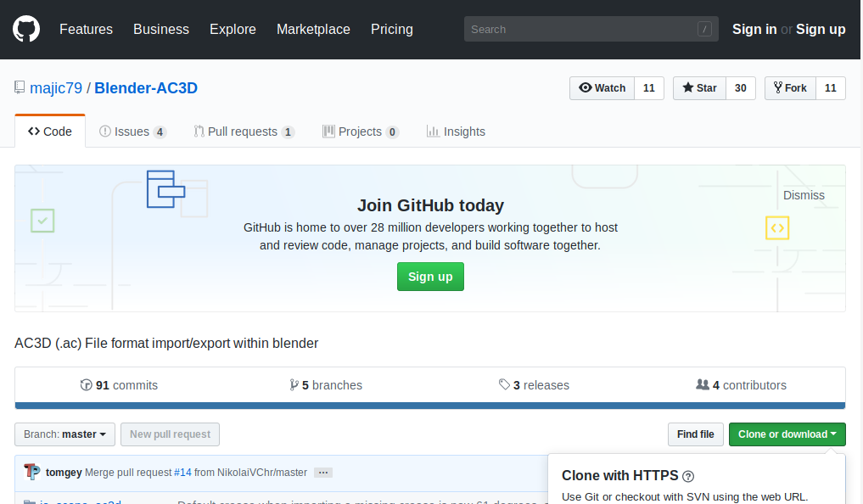Switch to the Insights tab
This screenshot has width=863, height=504.
pos(456,132)
